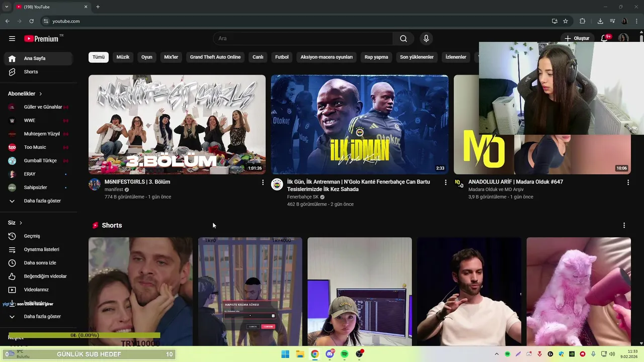644x362 pixels.
Task: Open Videolarınız in the sidebar
Action: point(38,290)
